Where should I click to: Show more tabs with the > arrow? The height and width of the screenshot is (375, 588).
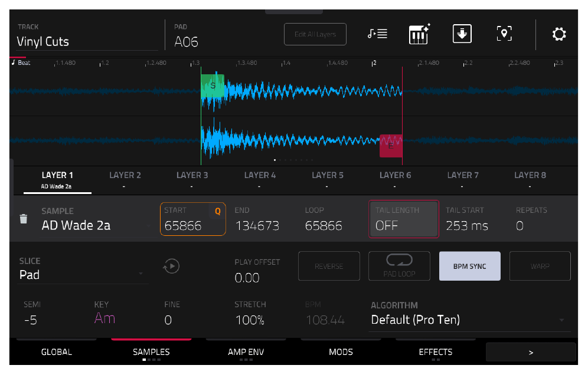[531, 352]
